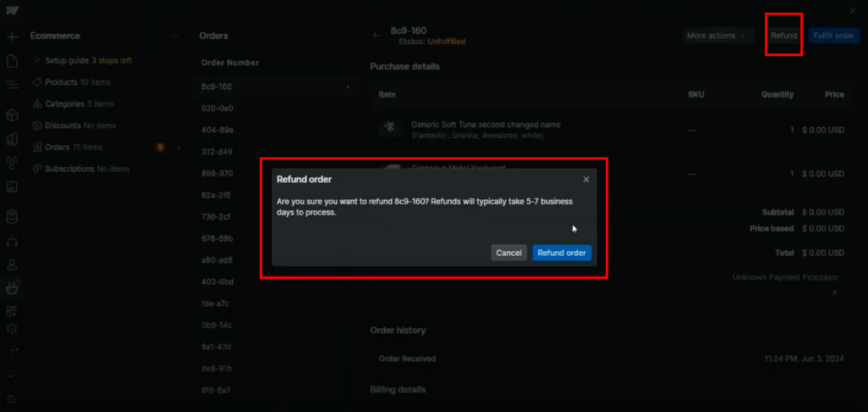Open the CMS database icon in sidebar
The width and height of the screenshot is (868, 412).
[x=12, y=217]
